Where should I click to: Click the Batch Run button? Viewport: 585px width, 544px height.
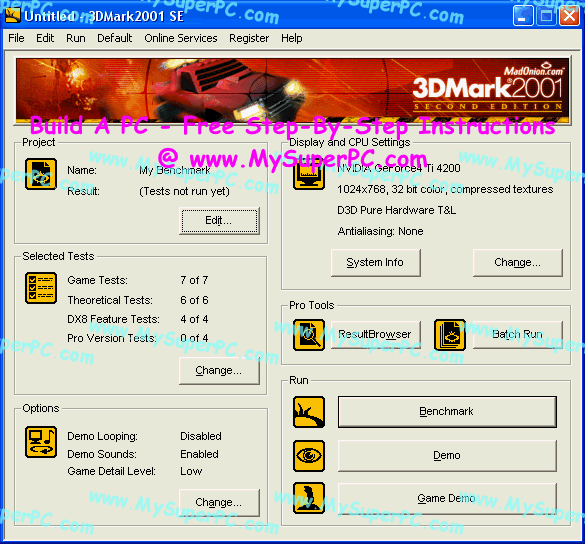click(x=517, y=335)
